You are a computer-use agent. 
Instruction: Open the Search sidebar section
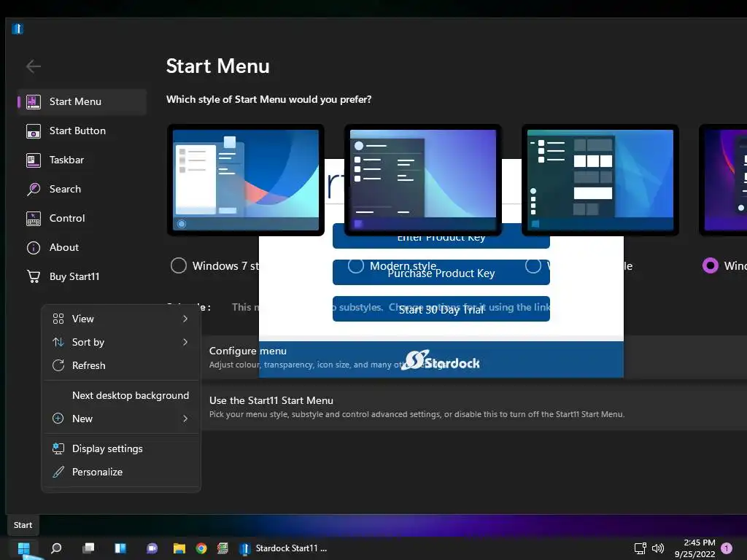pyautogui.click(x=82, y=189)
